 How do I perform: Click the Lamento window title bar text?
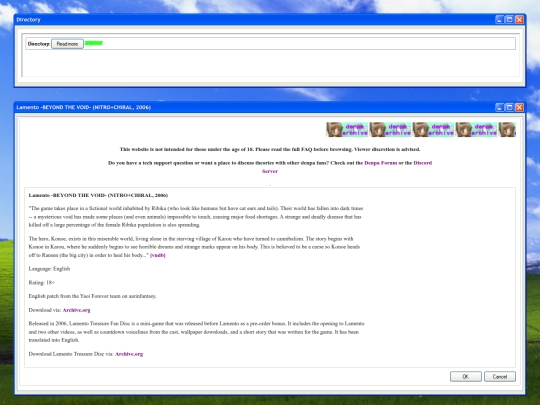pyautogui.click(x=84, y=107)
